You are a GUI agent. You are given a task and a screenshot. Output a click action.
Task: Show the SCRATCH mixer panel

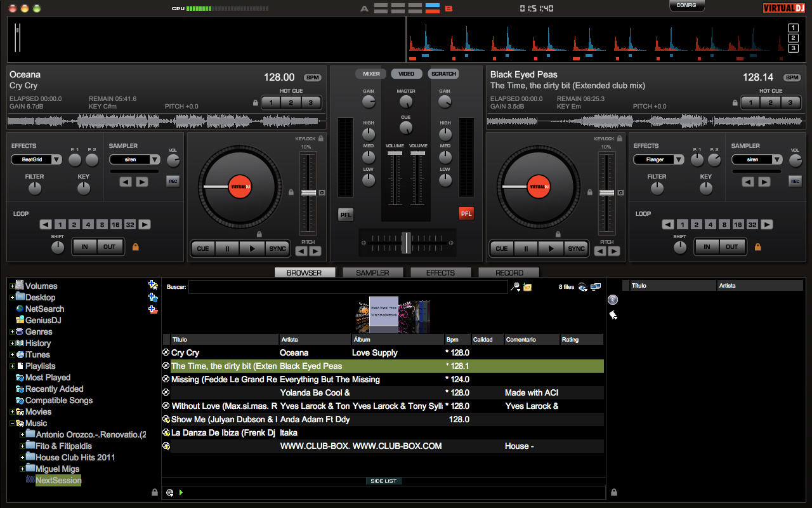pyautogui.click(x=443, y=74)
